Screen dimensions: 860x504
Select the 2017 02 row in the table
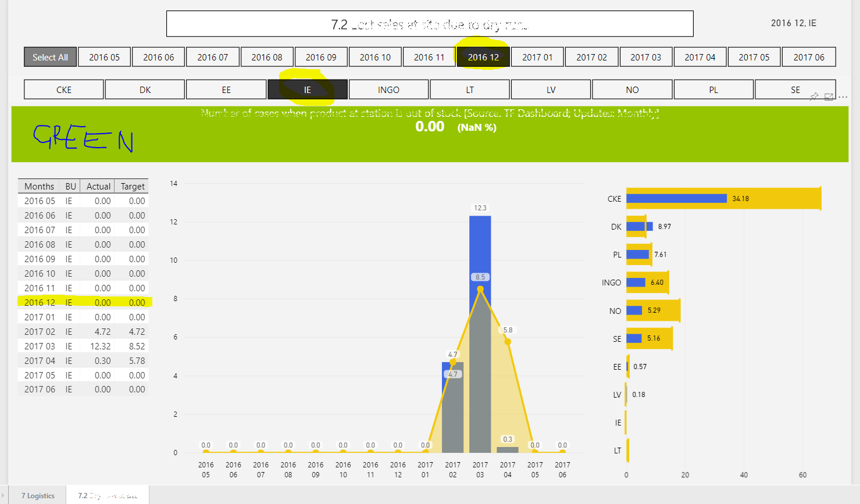point(83,331)
